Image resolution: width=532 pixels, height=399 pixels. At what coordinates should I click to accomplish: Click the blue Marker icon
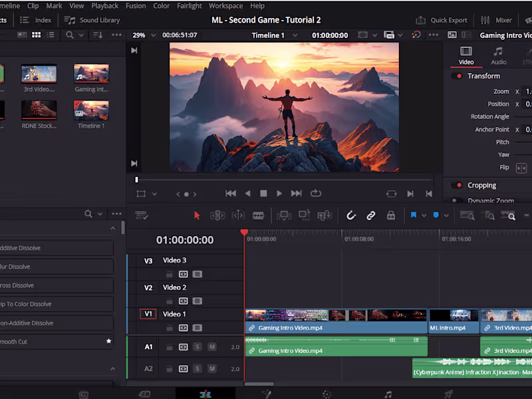point(436,215)
